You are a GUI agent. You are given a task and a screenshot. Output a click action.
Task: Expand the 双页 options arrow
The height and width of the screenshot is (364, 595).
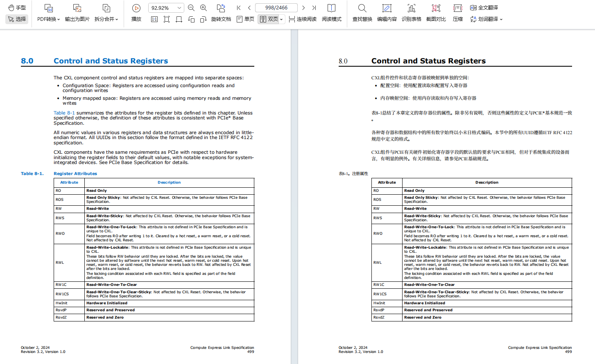click(x=282, y=19)
